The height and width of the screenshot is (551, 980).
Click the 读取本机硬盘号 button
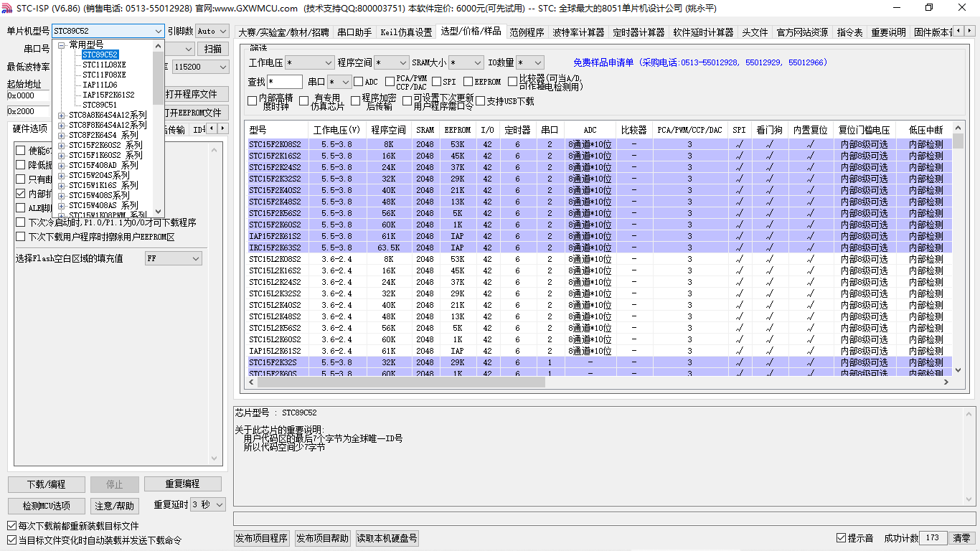pyautogui.click(x=387, y=539)
